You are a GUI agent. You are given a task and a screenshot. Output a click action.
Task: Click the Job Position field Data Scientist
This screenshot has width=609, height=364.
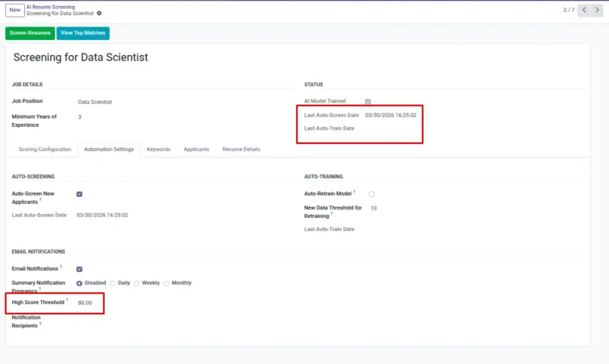pyautogui.click(x=95, y=102)
